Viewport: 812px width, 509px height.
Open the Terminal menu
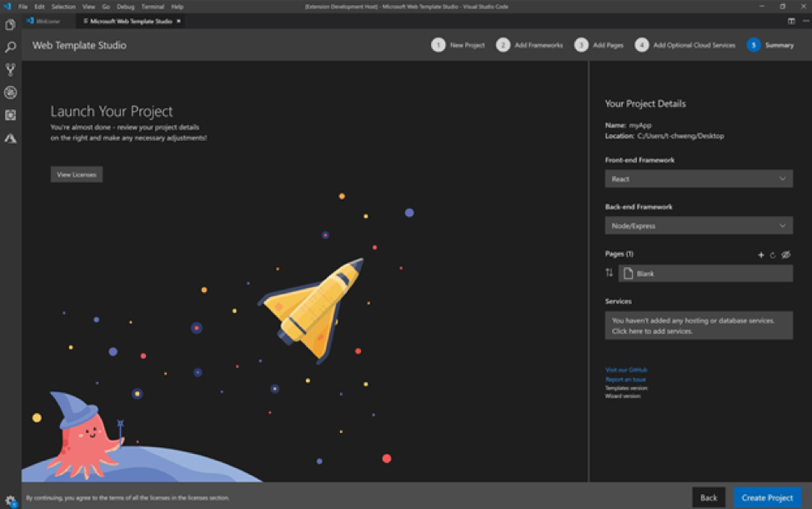152,6
